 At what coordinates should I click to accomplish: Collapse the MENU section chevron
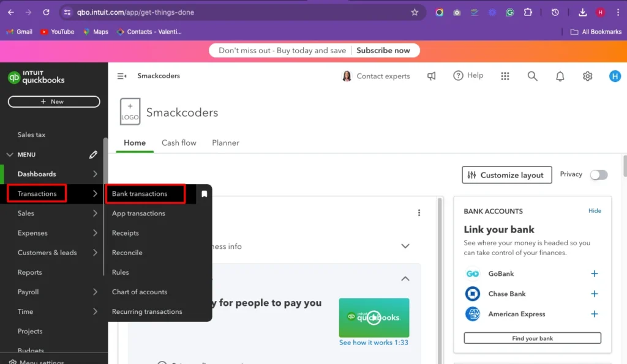(10, 155)
